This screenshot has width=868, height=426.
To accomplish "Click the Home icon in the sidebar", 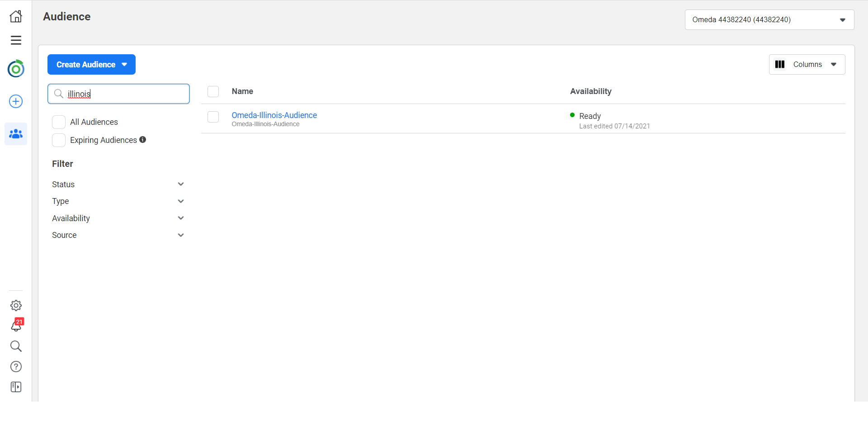I will pyautogui.click(x=16, y=16).
